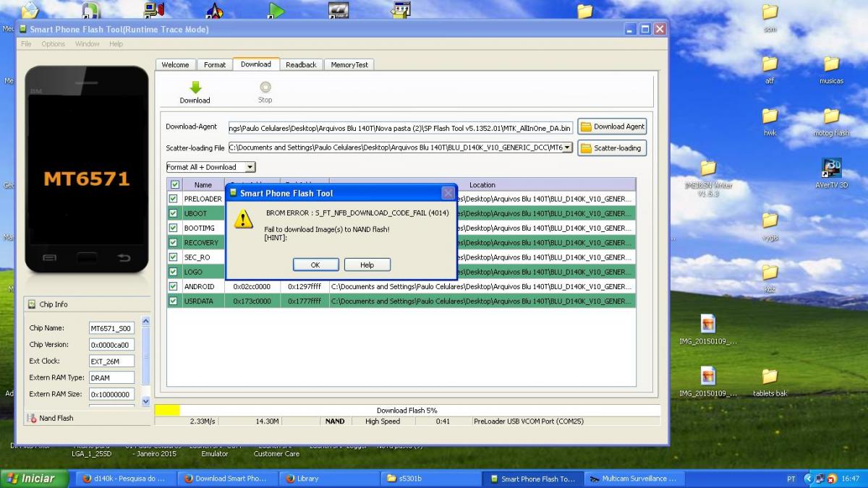Switch to the Welcome tab
Screen dimensions: 868x488
point(175,65)
